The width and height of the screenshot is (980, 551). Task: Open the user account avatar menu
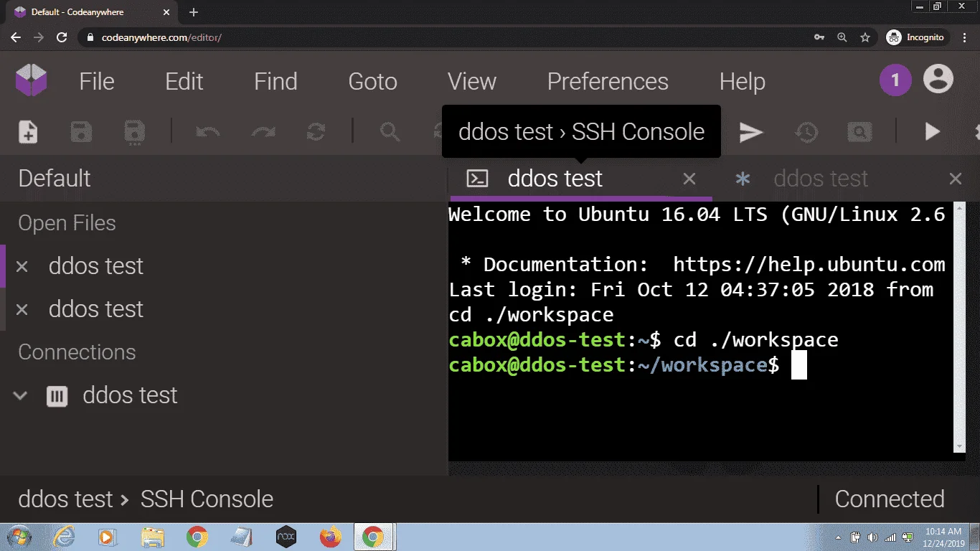(x=938, y=80)
